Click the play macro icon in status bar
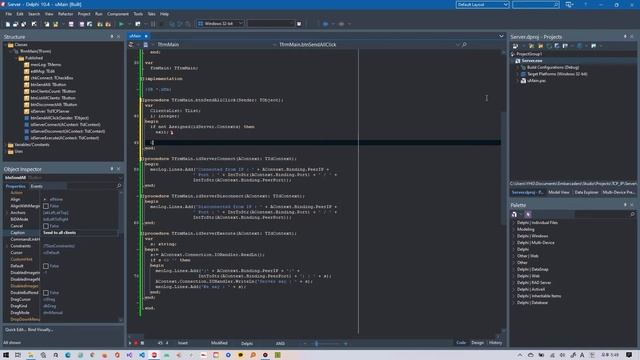This screenshot has height=360, width=640. tap(130, 343)
